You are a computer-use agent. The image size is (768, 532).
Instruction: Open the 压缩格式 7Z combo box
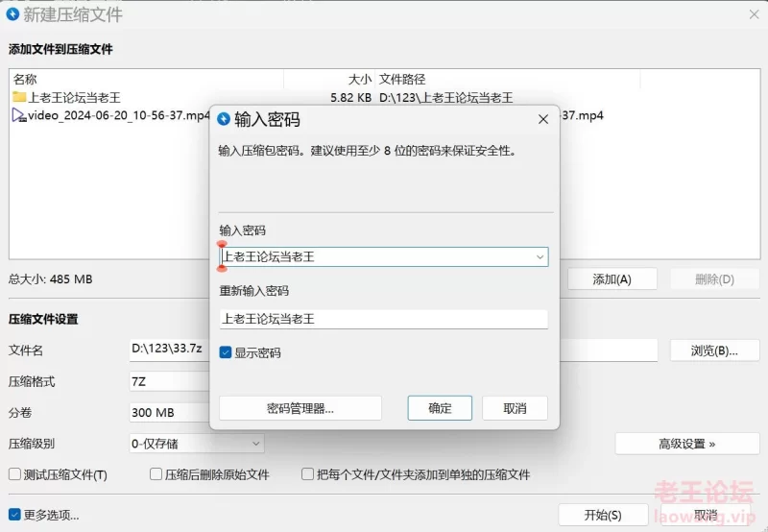tap(170, 381)
